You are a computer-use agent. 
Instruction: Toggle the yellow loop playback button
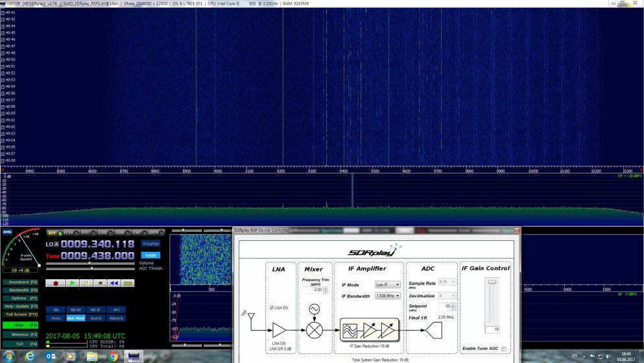pos(128,283)
